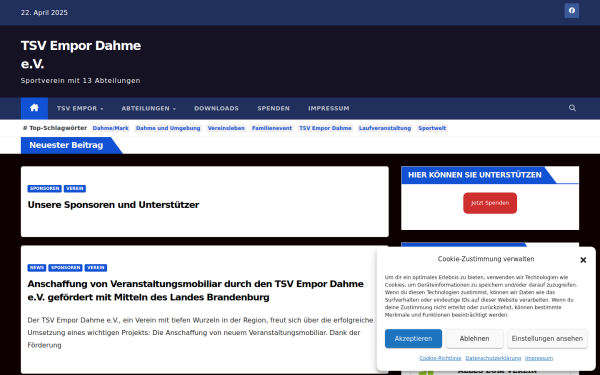600x375 pixels.
Task: Select the Sportwelt tag
Action: pyautogui.click(x=432, y=128)
